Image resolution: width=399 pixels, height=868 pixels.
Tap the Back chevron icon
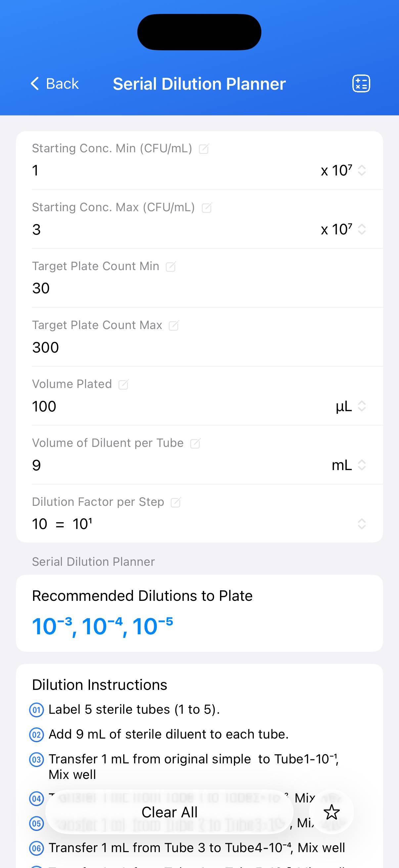(x=35, y=83)
